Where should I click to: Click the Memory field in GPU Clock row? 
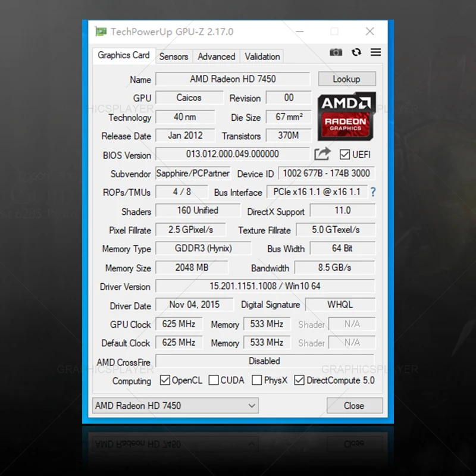point(267,324)
